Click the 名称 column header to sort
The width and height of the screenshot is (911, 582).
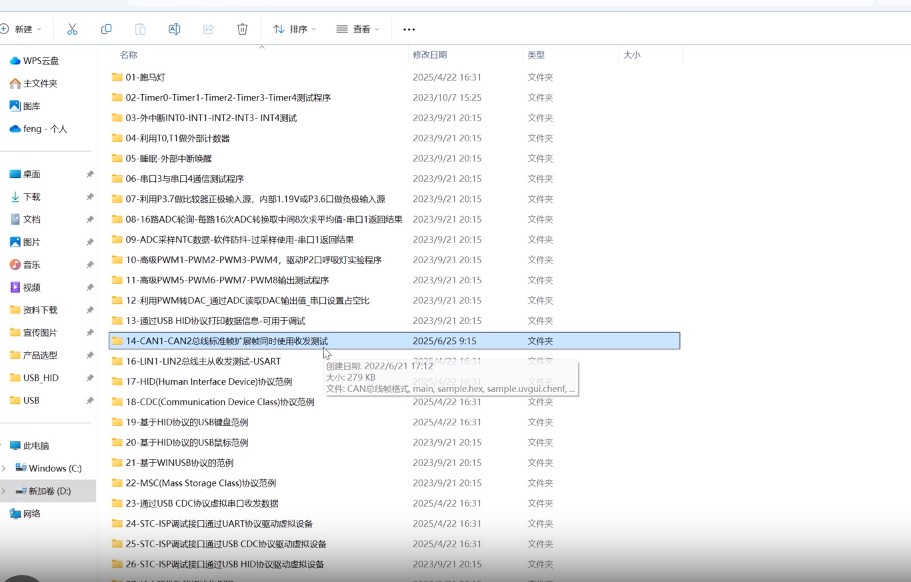(129, 56)
